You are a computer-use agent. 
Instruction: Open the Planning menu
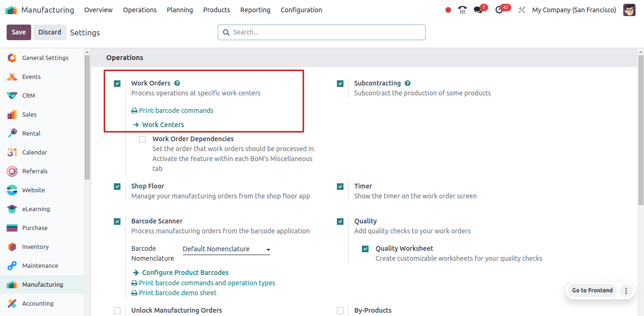(180, 10)
